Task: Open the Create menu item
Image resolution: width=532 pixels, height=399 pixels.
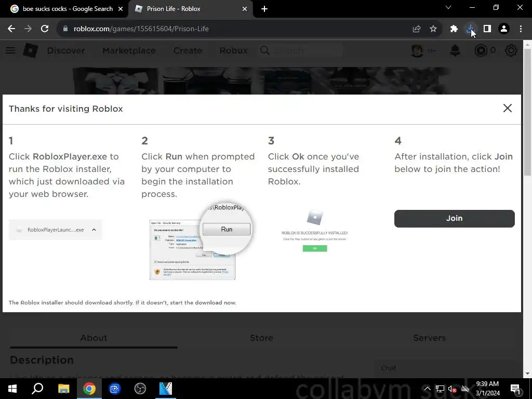Action: click(188, 50)
